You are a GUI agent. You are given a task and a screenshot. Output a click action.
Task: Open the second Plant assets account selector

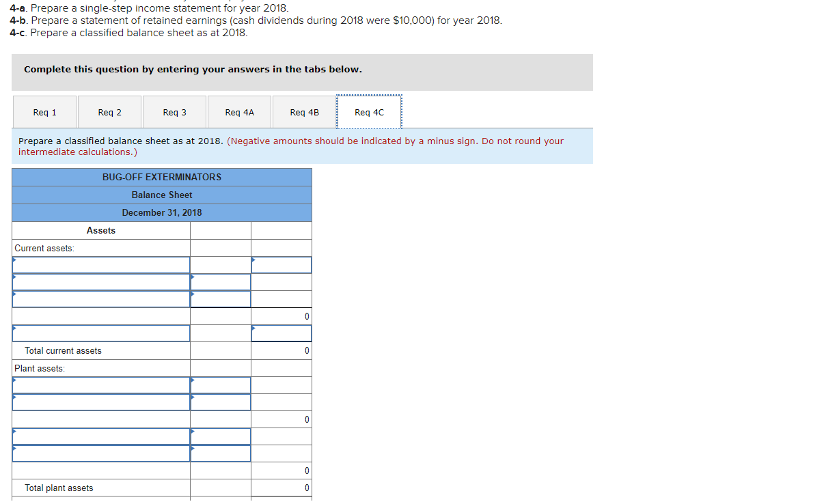[x=100, y=402]
